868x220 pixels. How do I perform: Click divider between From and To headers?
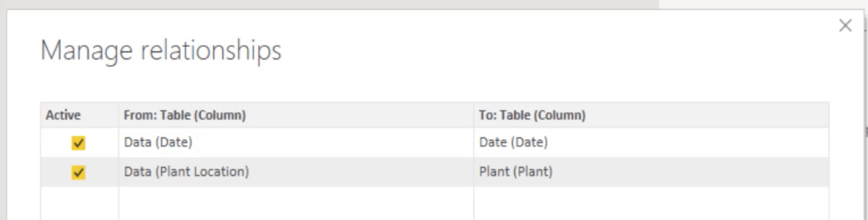pos(474,115)
